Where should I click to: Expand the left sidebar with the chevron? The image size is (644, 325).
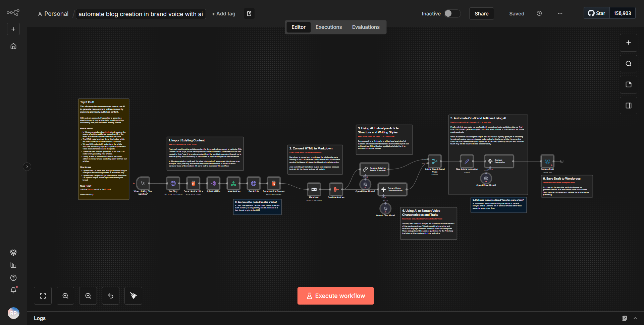27,167
